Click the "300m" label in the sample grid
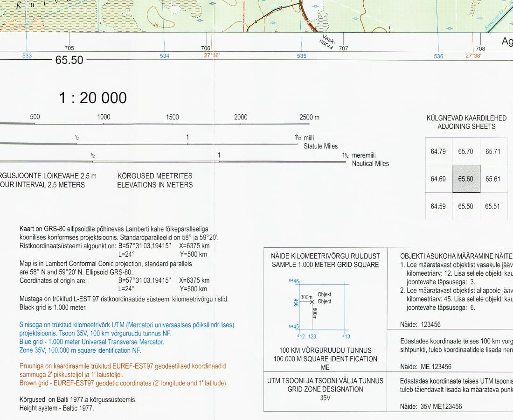This screenshot has width=513, height=420. [x=306, y=297]
